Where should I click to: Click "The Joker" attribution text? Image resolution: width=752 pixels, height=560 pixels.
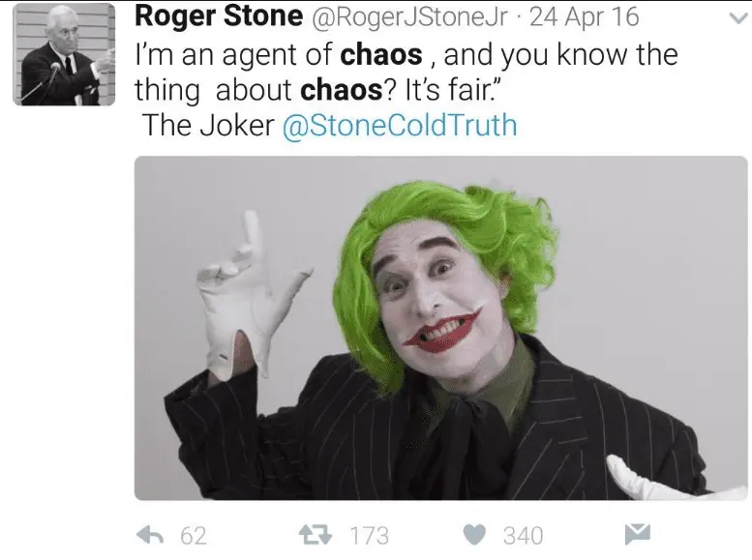208,125
